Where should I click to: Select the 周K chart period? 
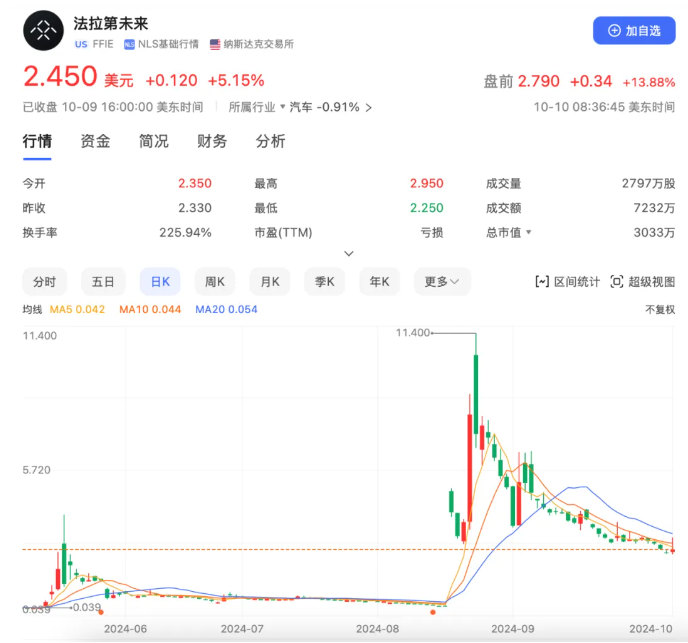point(215,282)
